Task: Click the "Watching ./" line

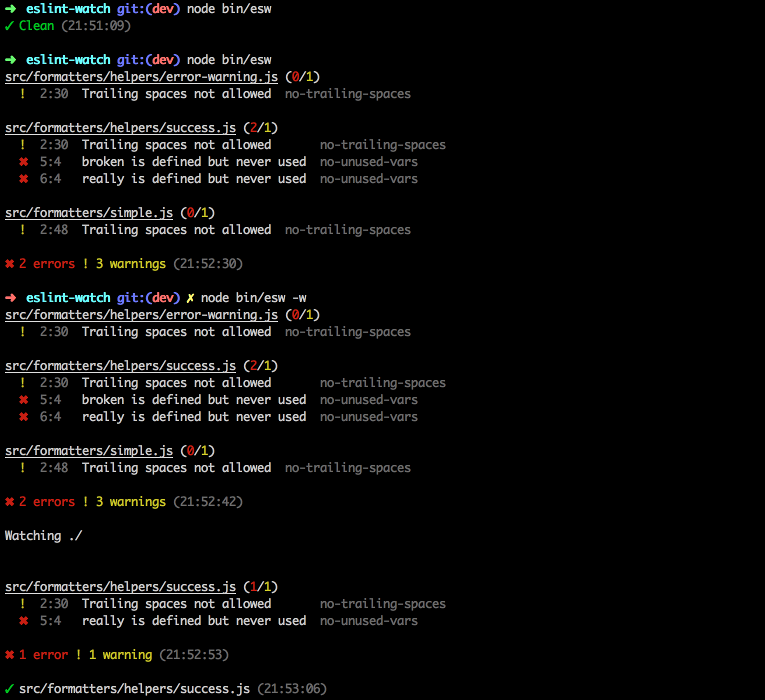Action: [43, 536]
